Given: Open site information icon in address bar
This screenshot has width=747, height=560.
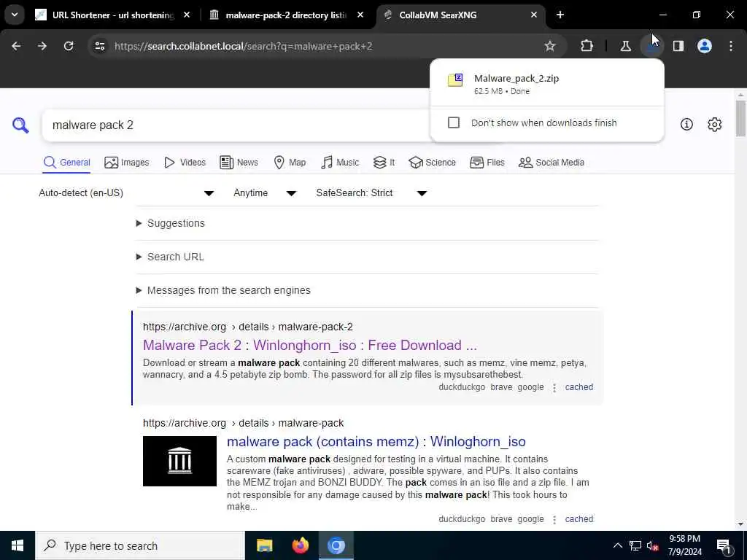Looking at the screenshot, I should 99,46.
